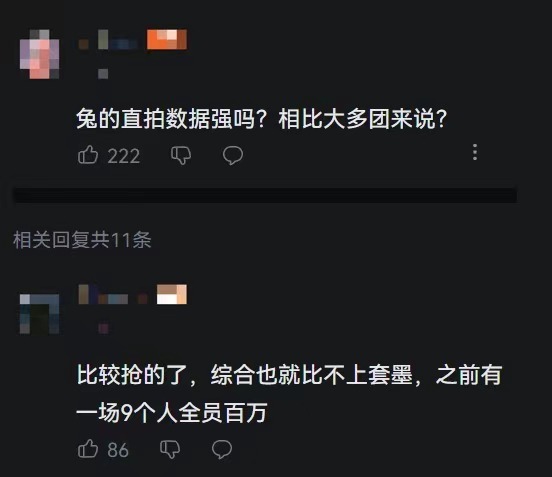Screen dimensions: 552x477
Task: Select the 相关回复共11条 header
Action: point(82,240)
